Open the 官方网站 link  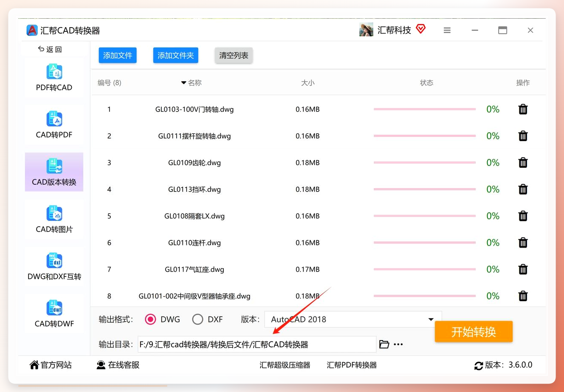click(51, 365)
